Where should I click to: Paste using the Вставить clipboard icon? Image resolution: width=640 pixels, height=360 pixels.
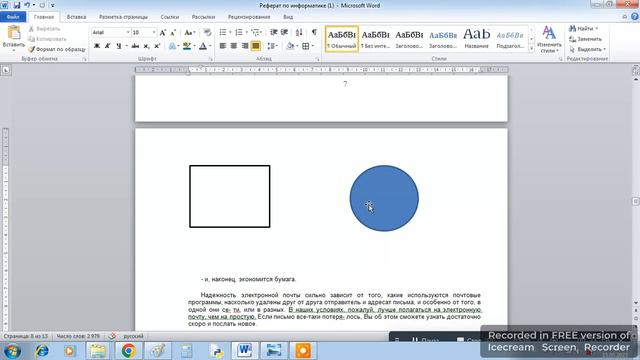pyautogui.click(x=13, y=33)
